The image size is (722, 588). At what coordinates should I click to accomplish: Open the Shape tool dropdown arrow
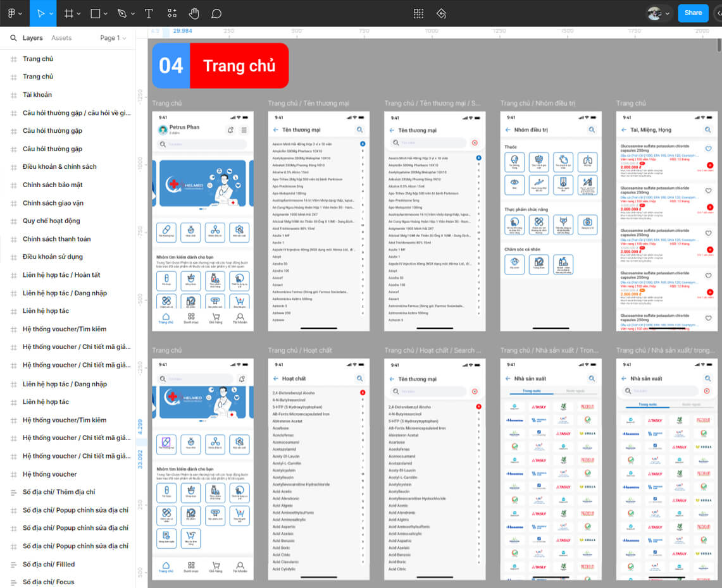[105, 13]
